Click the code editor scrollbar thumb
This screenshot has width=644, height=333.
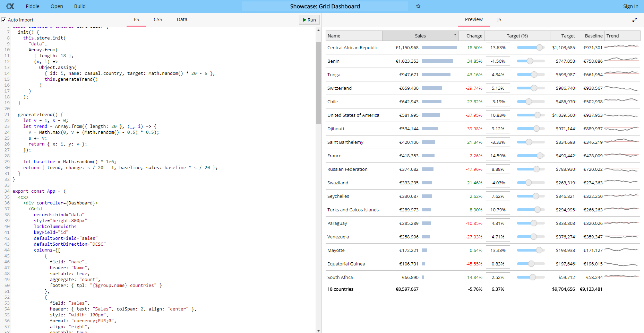(x=318, y=83)
